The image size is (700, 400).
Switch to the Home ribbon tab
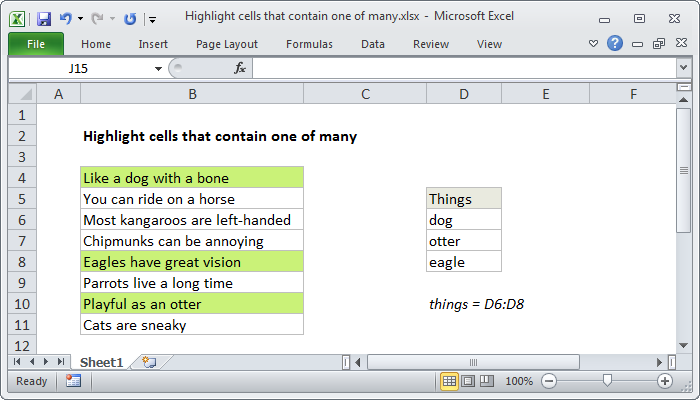[x=96, y=44]
